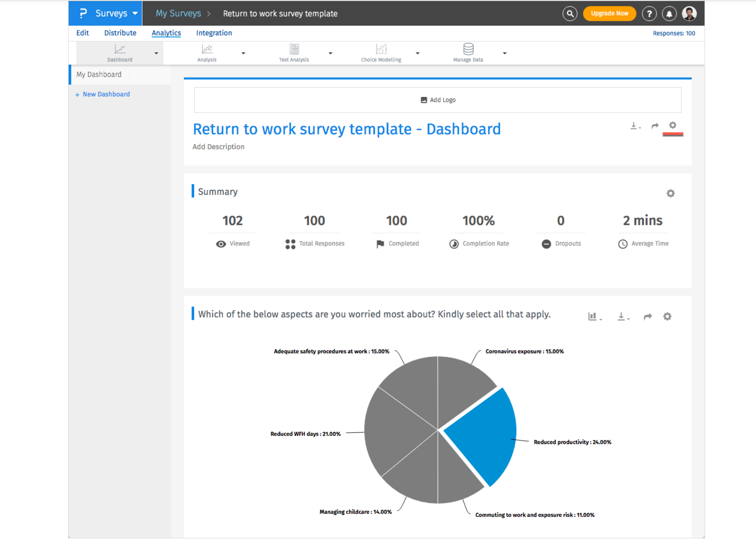Image resolution: width=756 pixels, height=540 pixels.
Task: Switch to the Integration tab
Action: tap(214, 33)
